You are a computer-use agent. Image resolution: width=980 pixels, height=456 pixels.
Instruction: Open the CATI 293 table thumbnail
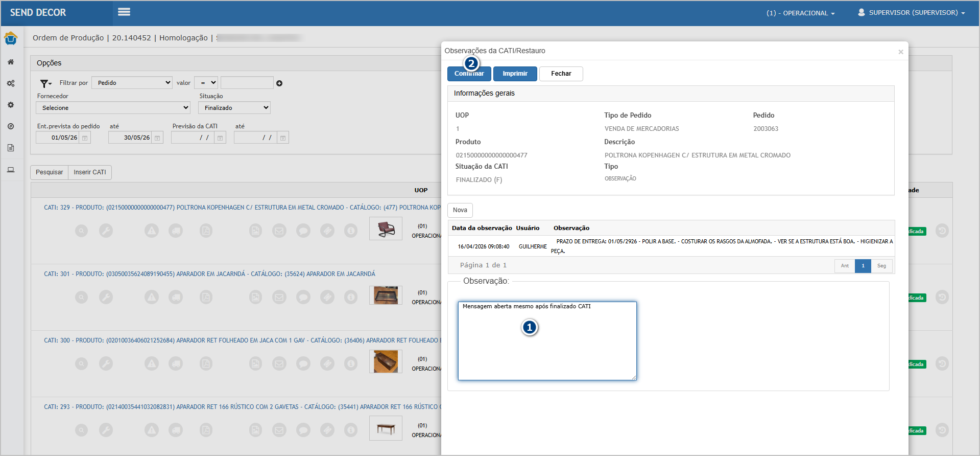coord(386,428)
